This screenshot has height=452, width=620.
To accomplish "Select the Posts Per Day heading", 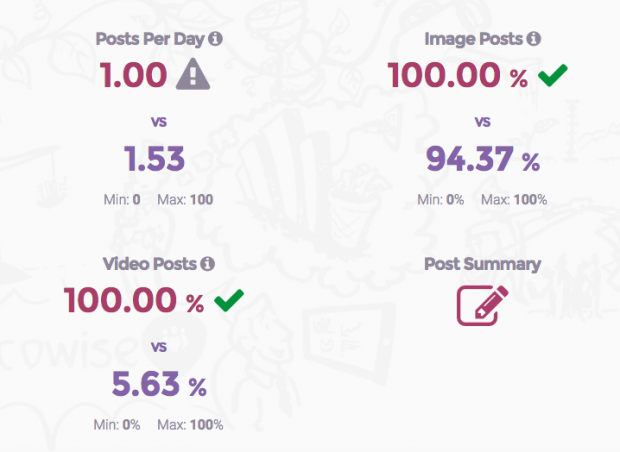I will click(x=150, y=39).
